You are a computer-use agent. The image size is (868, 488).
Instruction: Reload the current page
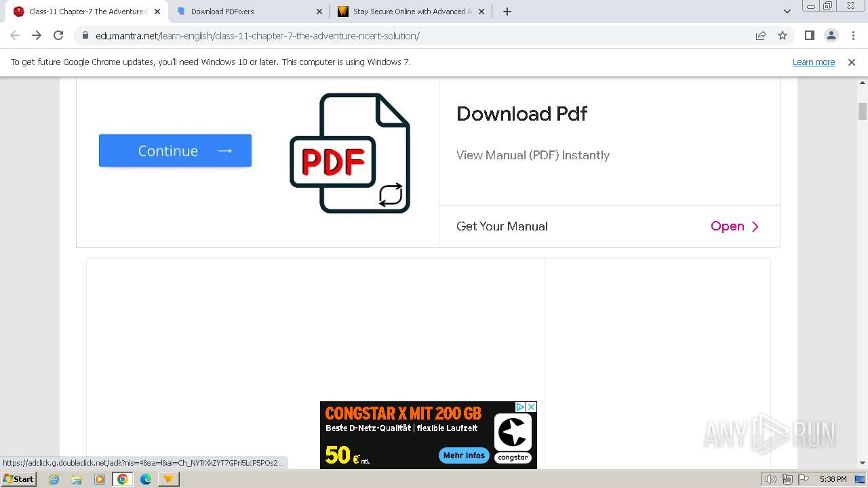tap(58, 35)
